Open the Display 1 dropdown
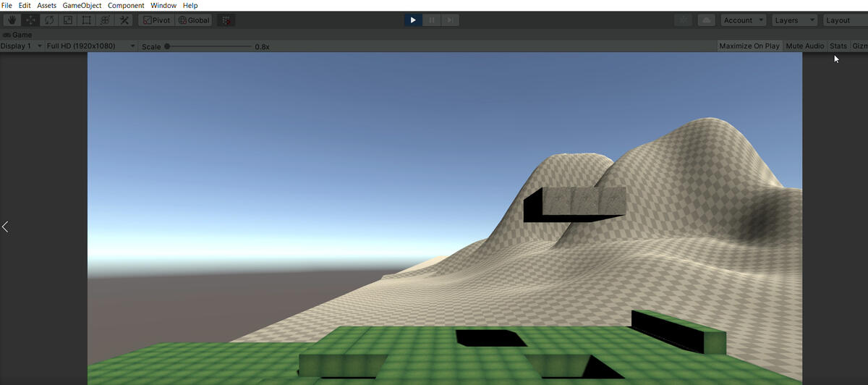Screen dimensions: 868x385 coord(21,46)
